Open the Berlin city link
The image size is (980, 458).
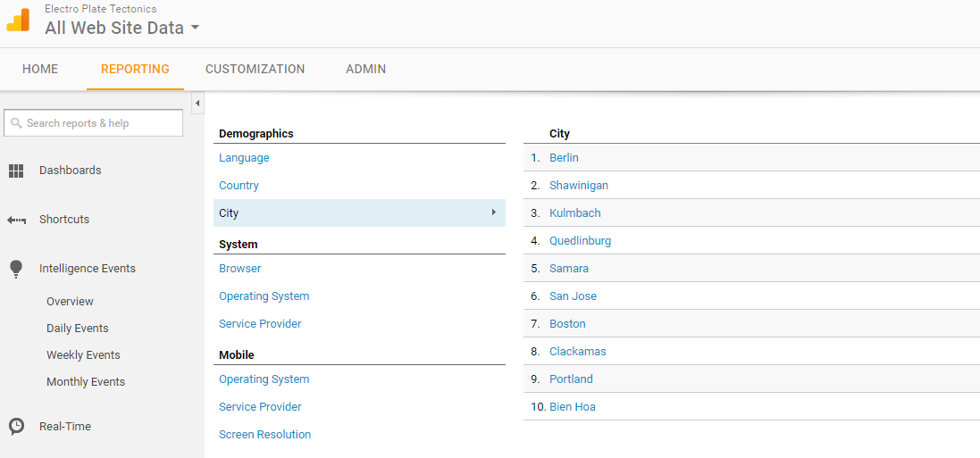pos(564,158)
